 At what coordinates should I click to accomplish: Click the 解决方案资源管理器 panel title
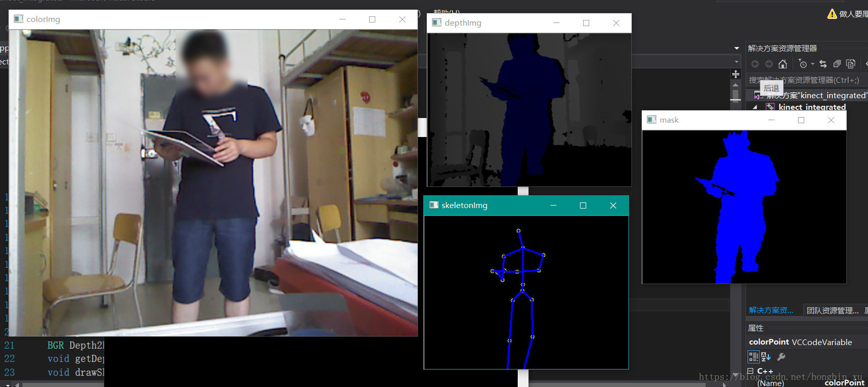782,48
